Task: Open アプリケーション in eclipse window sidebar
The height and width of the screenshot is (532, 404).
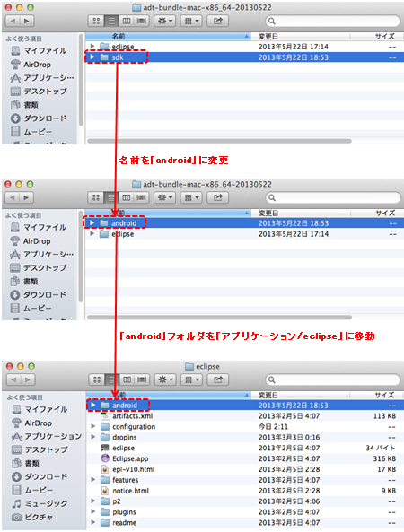Action: [x=53, y=436]
